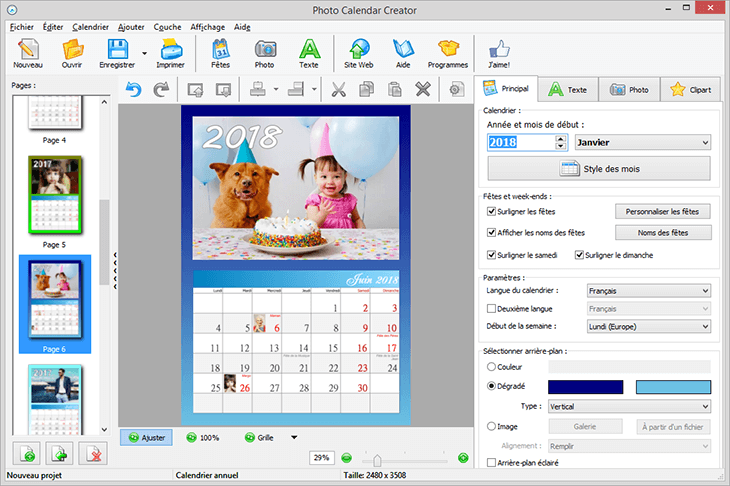Viewport: 730px width, 486px height.
Task: Toggle the Grille button
Action: coord(259,438)
